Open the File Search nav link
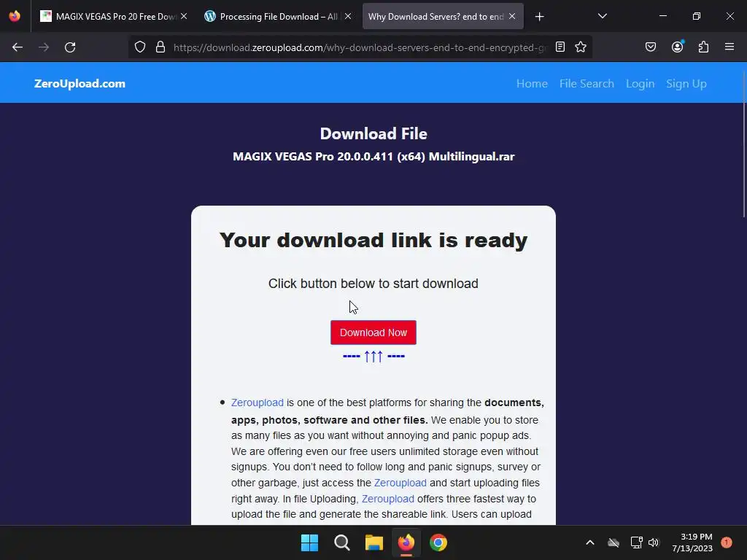This screenshot has height=560, width=747. click(587, 84)
